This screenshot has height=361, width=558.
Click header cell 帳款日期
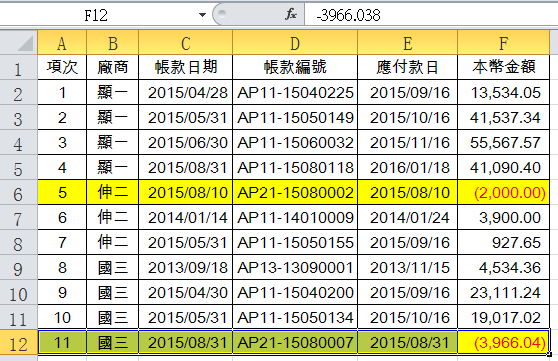[185, 67]
